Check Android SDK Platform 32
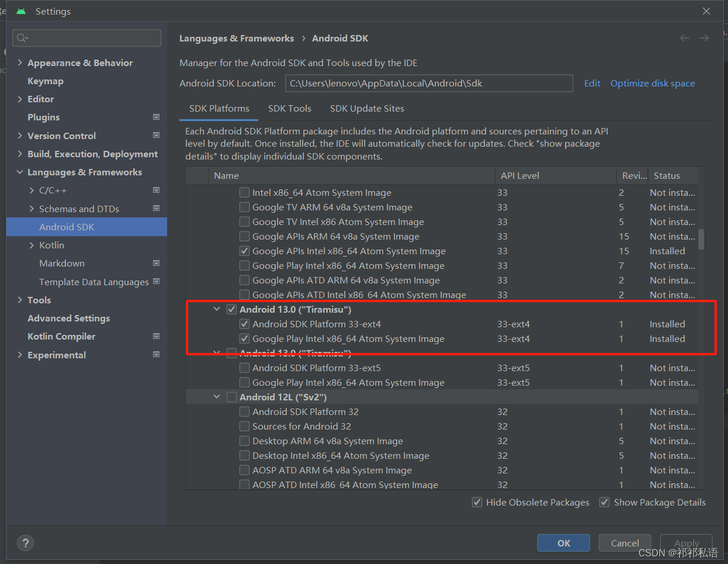Screen dimensions: 728x564 tap(245, 411)
